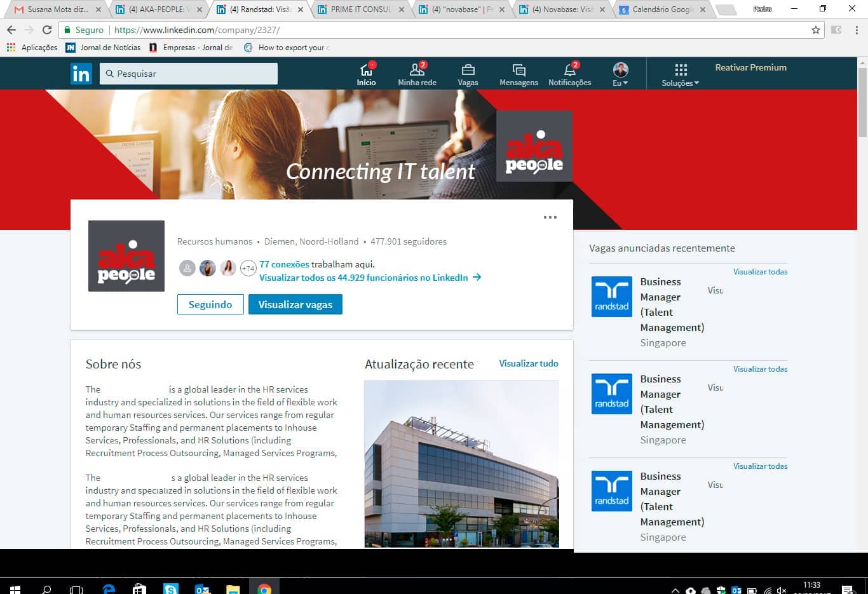Click the Seguindo button
Screen dimensions: 868x594
(x=210, y=304)
